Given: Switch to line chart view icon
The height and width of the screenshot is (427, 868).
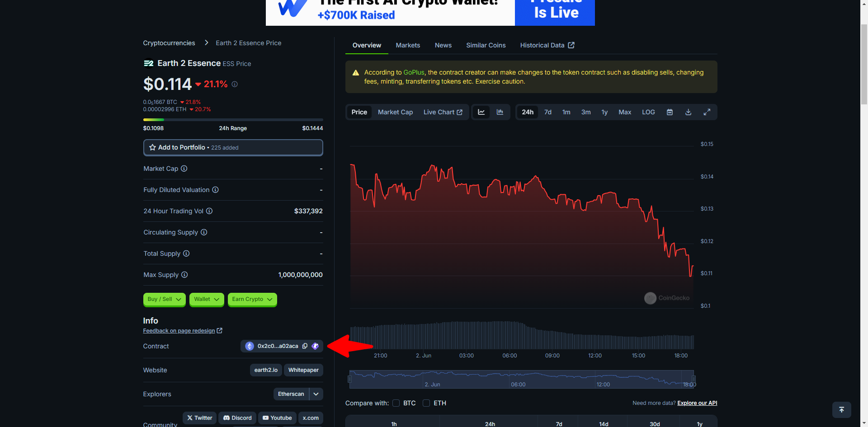Looking at the screenshot, I should click(481, 112).
